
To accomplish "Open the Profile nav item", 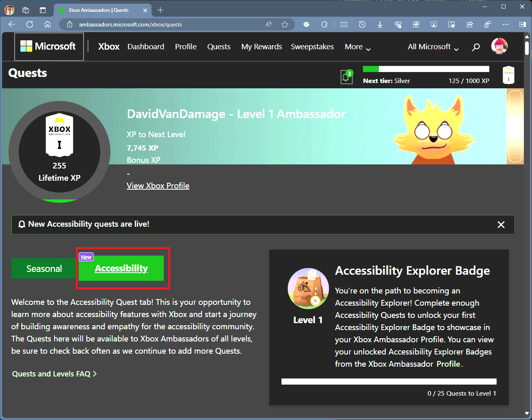I will pos(186,47).
